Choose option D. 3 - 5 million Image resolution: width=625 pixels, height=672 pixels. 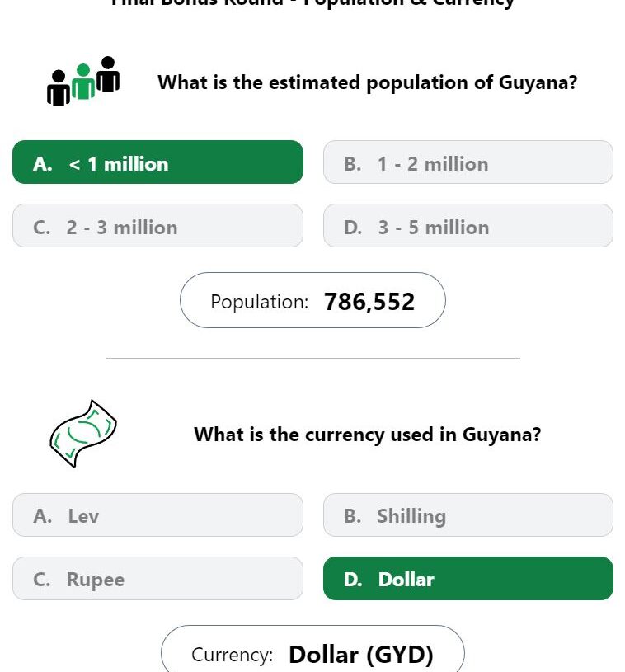[x=468, y=225]
